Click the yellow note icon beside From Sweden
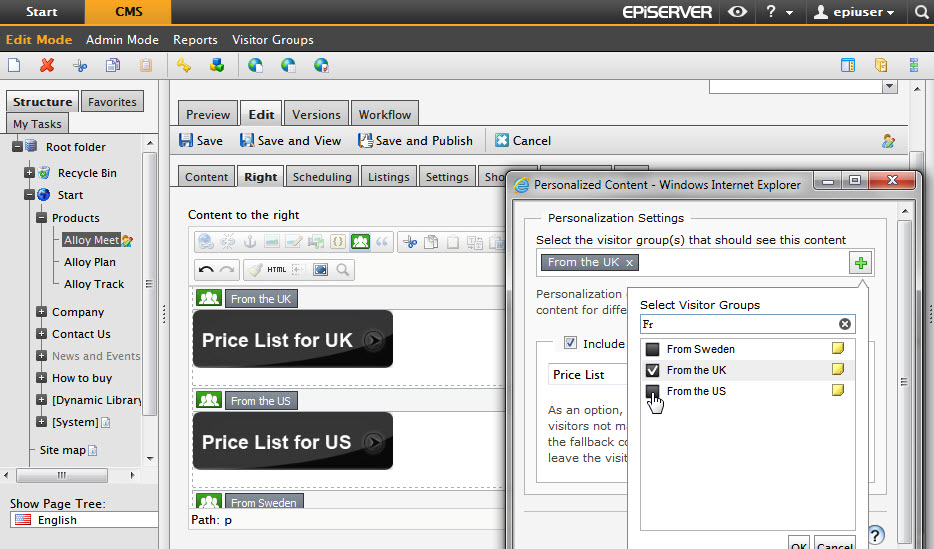The height and width of the screenshot is (549, 934). pos(838,349)
